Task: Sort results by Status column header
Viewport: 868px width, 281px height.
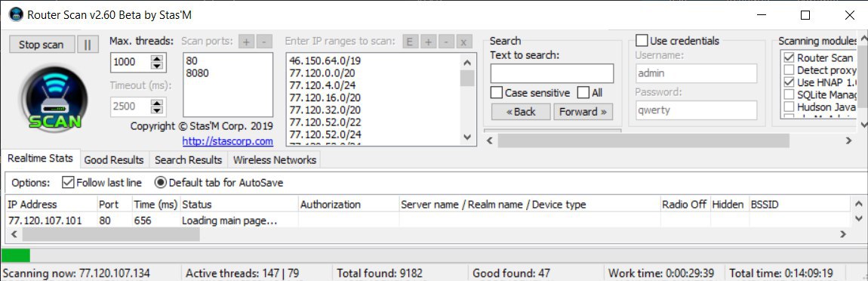Action: click(239, 205)
